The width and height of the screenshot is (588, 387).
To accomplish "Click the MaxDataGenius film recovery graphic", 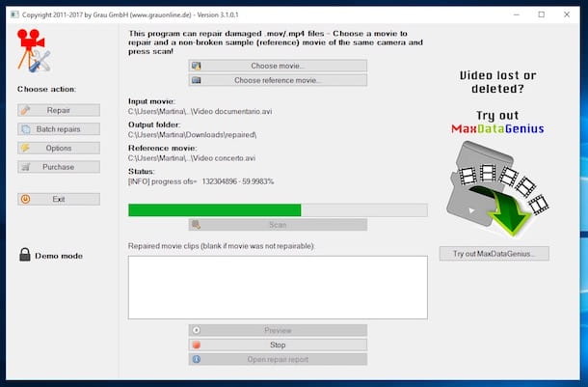I will (x=497, y=189).
